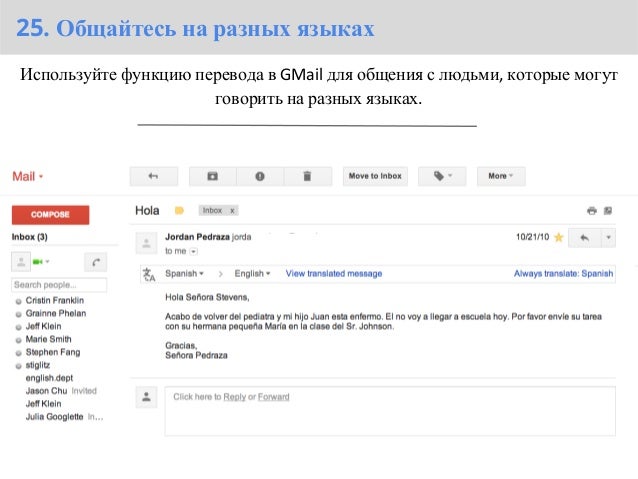This screenshot has height=479, width=638.
Task: Click the back arrow toolbar button
Action: pos(154,176)
